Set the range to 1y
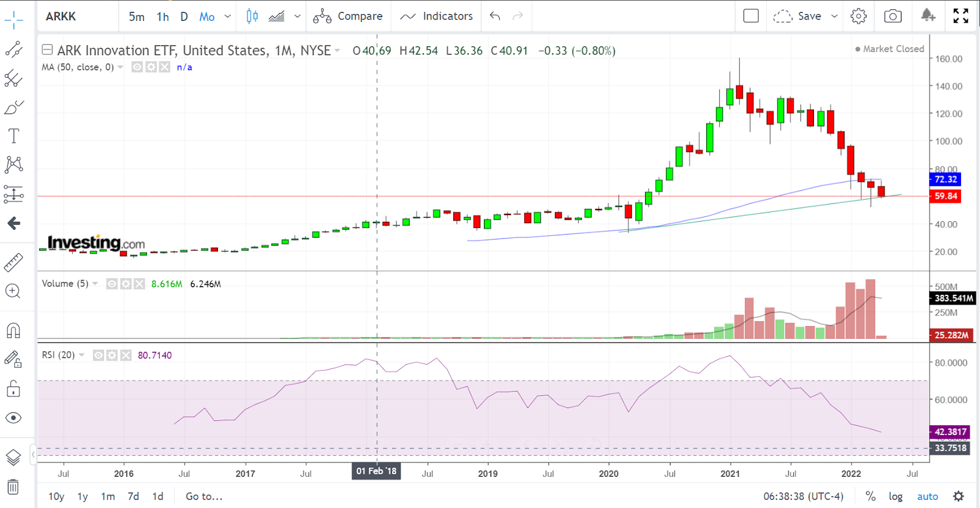 click(x=83, y=496)
